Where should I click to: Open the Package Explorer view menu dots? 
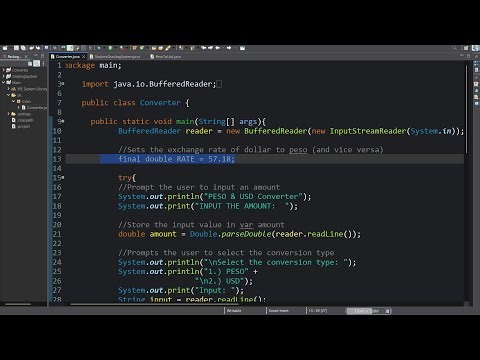pyautogui.click(x=43, y=63)
